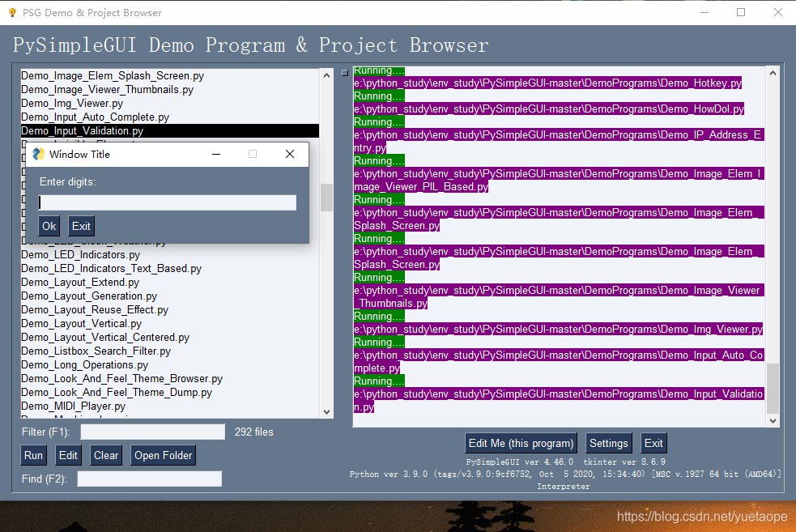Click Exit in the Window Title popup

(x=81, y=226)
